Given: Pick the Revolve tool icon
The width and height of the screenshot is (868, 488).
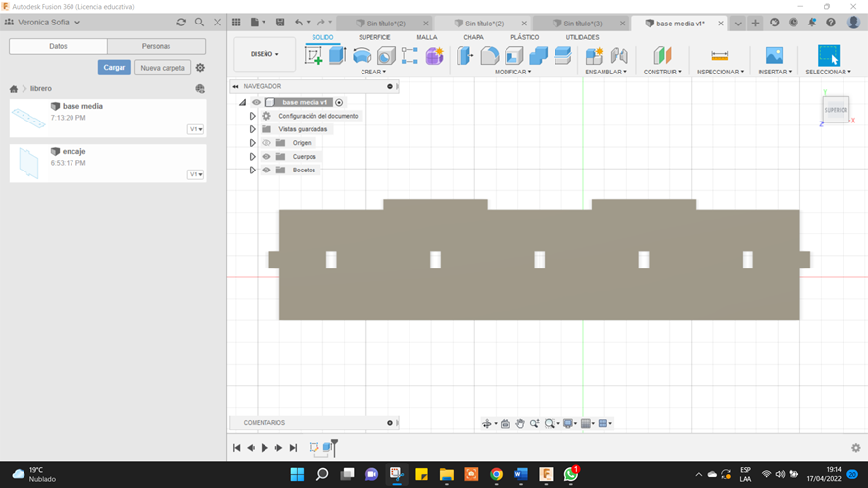Looking at the screenshot, I should 362,56.
